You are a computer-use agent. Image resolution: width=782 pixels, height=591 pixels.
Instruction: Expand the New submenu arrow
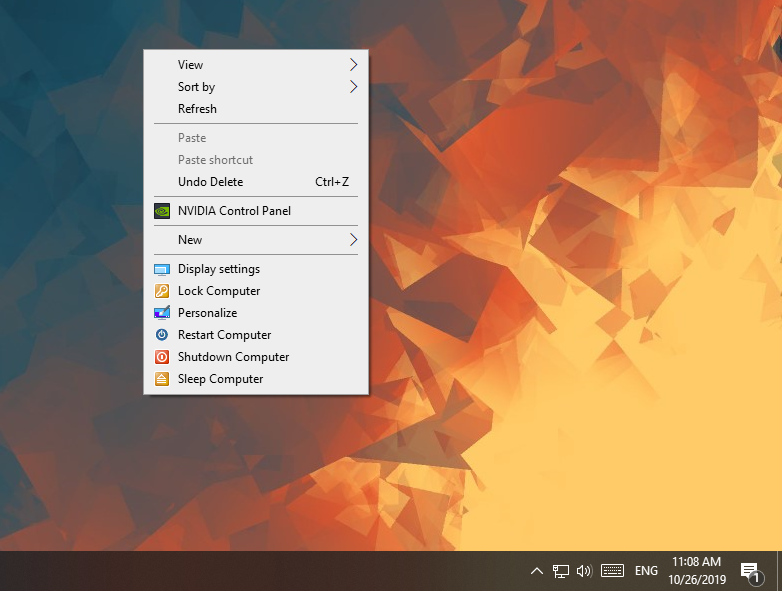click(354, 240)
